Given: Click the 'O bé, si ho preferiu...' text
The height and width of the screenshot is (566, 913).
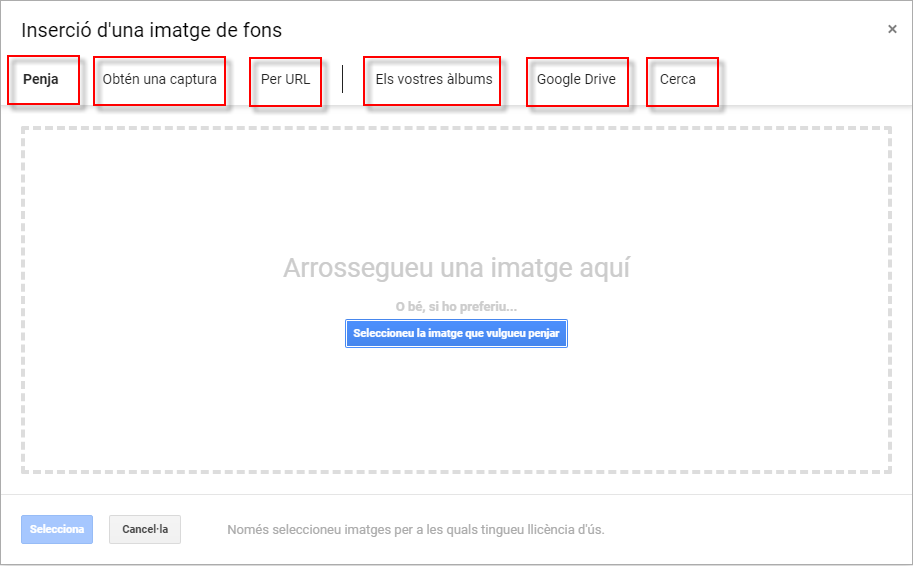Looking at the screenshot, I should tap(456, 307).
